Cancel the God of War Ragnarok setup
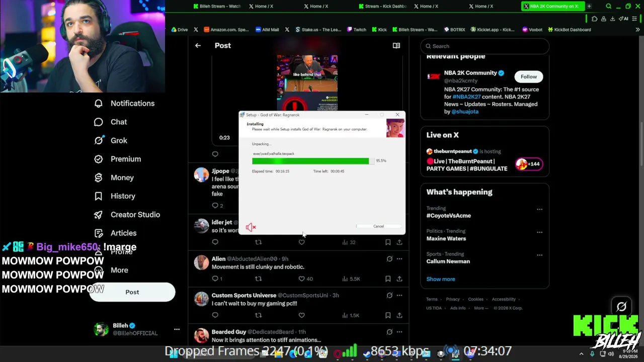 coord(378,226)
